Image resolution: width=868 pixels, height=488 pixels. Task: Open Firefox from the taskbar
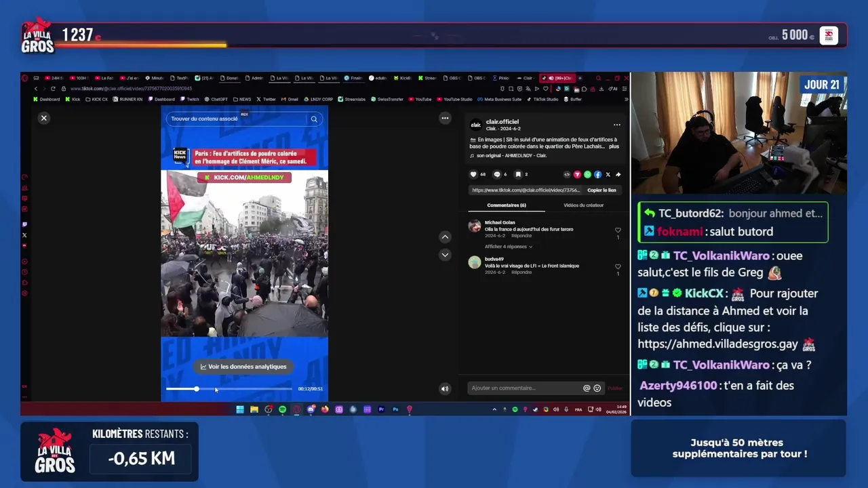(325, 409)
